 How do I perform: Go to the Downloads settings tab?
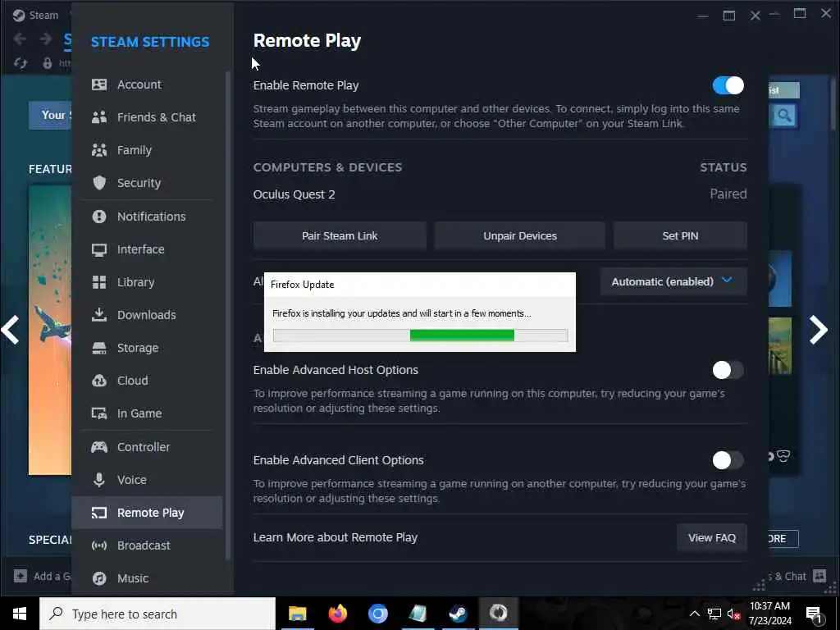pos(148,315)
